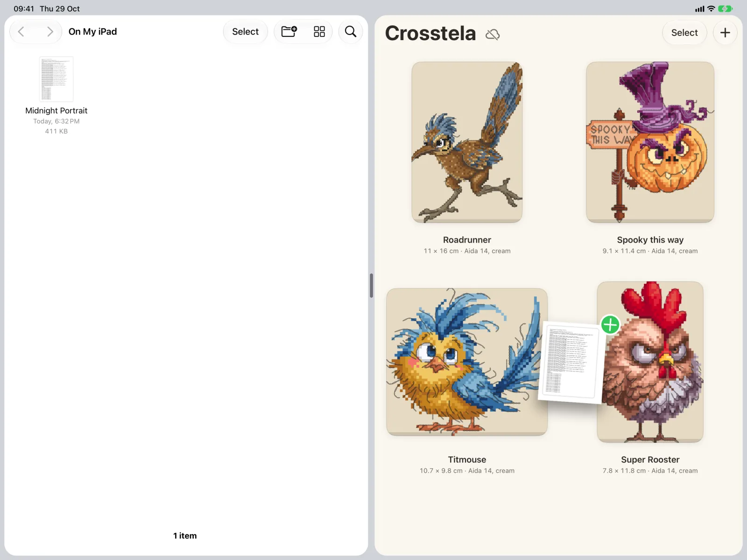The width and height of the screenshot is (747, 560).
Task: Tap the Titmouse pattern title
Action: point(467,460)
